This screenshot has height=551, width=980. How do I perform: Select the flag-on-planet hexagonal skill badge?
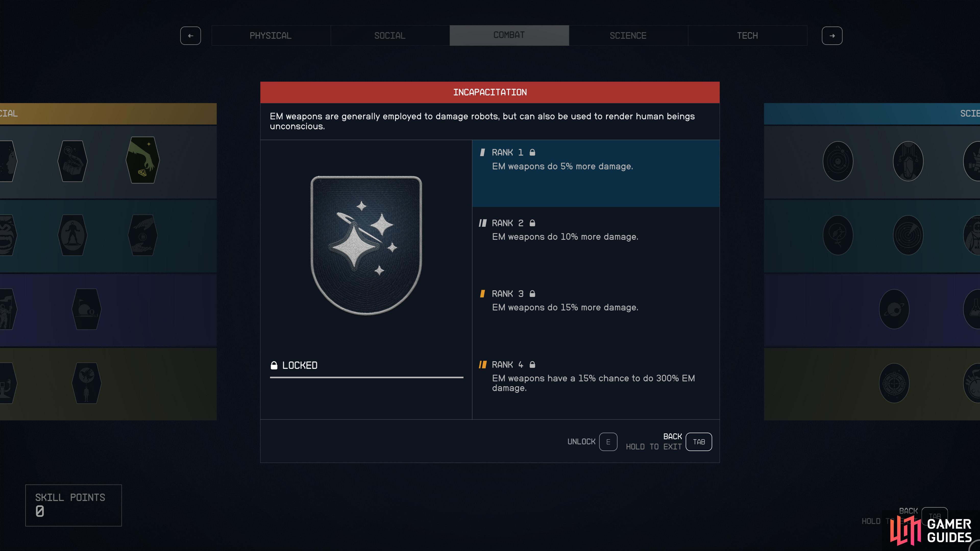point(87,309)
